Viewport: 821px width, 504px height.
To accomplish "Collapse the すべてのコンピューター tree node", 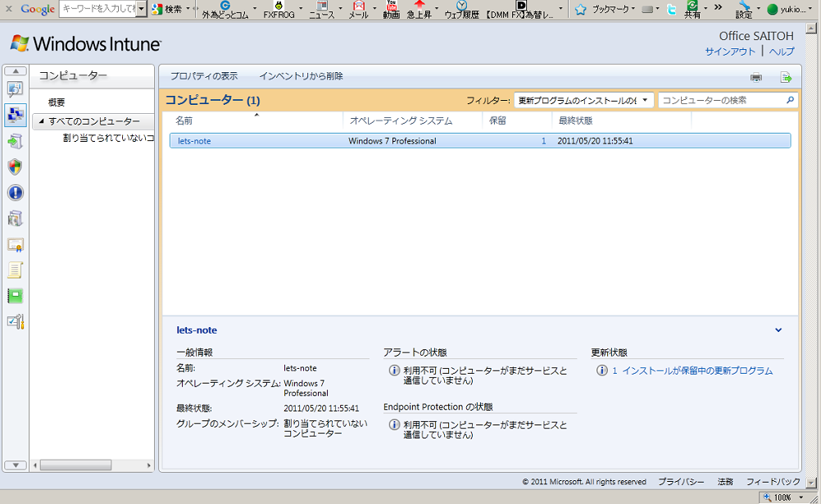I will point(40,121).
